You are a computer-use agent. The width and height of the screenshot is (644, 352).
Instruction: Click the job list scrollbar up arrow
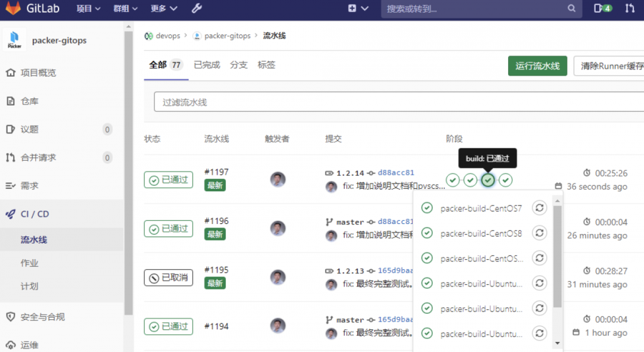point(558,201)
